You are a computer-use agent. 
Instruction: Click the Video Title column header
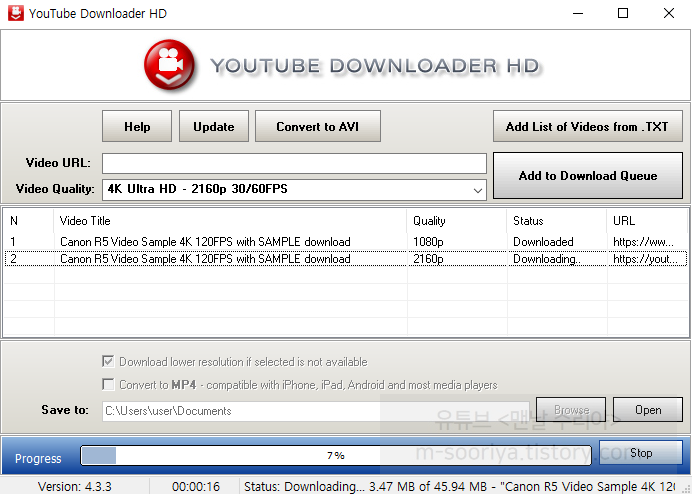point(230,221)
